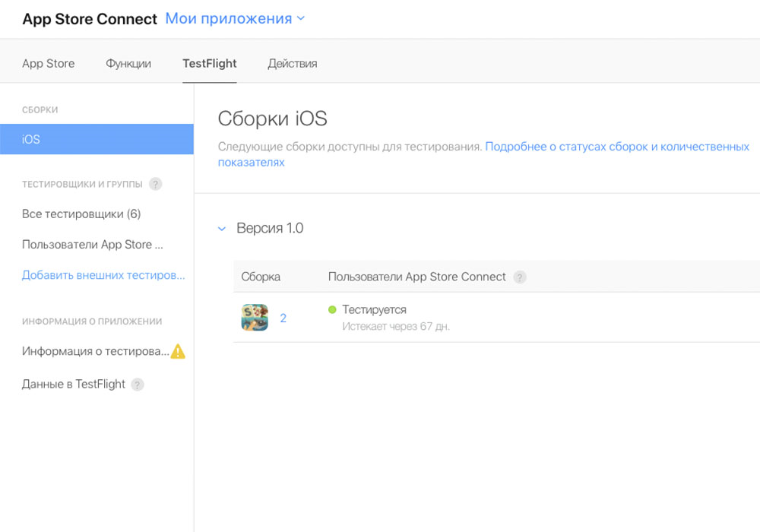Image resolution: width=760 pixels, height=532 pixels.
Task: Open Все тестировщики (6) list
Action: tap(81, 214)
